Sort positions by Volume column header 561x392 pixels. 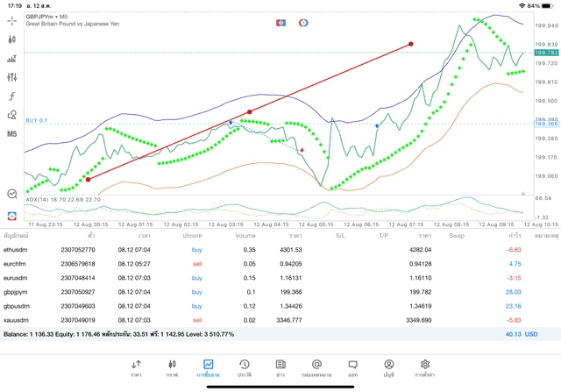coord(245,236)
